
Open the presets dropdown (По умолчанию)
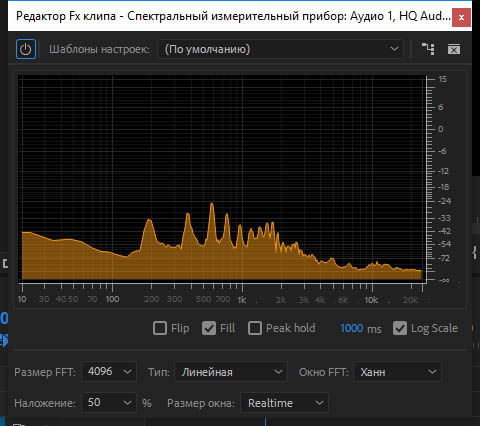[281, 49]
